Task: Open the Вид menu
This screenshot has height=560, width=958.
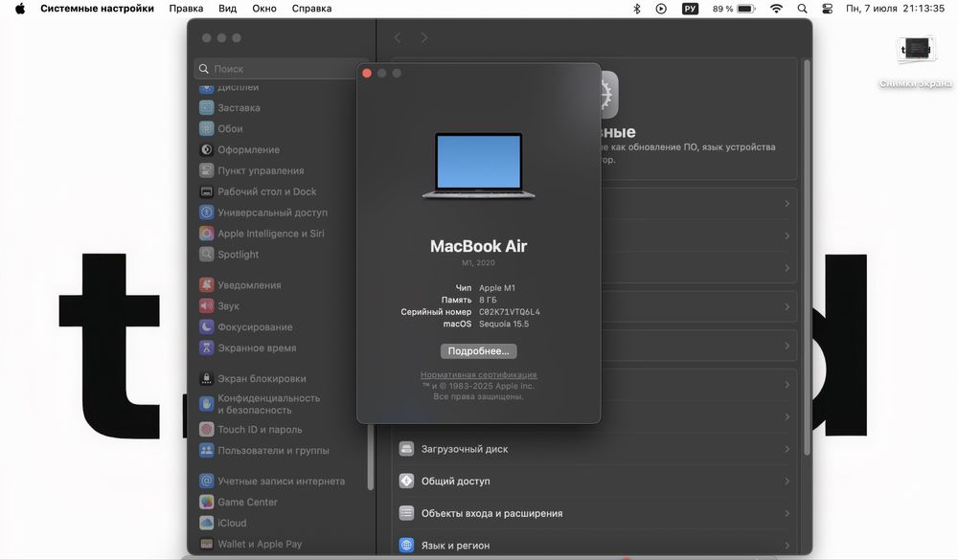Action: tap(227, 9)
